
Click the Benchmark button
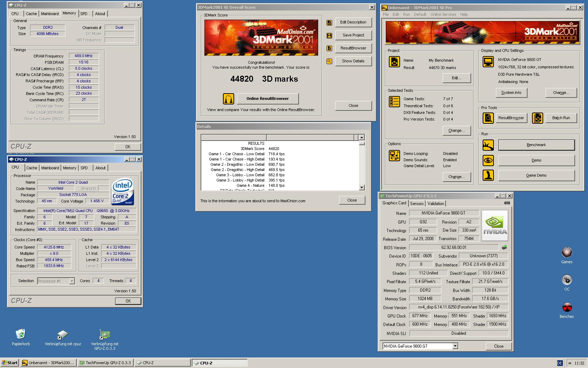click(536, 145)
